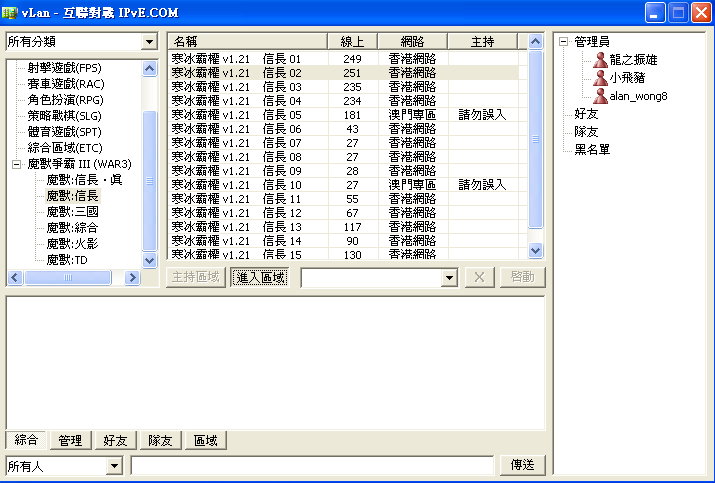Viewport: 715px width, 483px height.
Task: Click the 名稱 column header
Action: (x=248, y=42)
